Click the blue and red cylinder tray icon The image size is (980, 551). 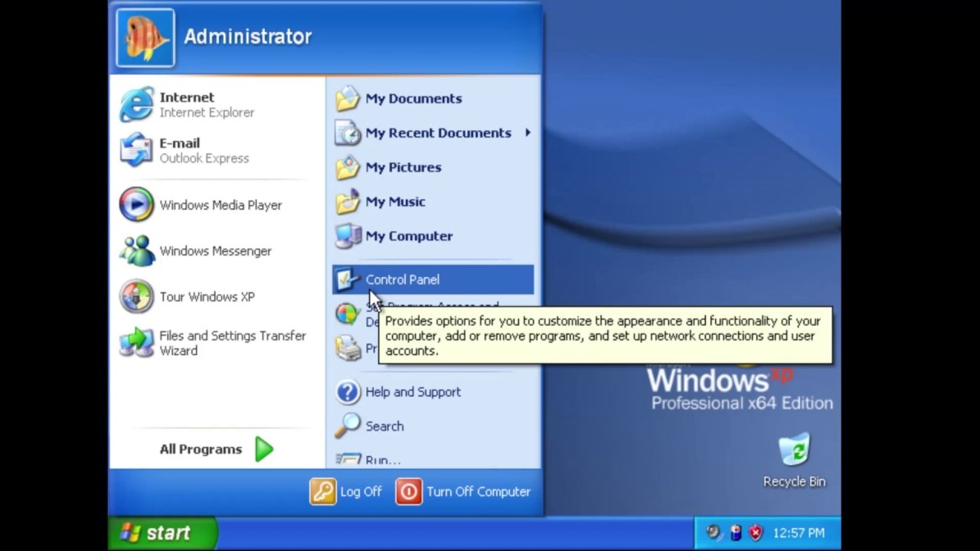(x=735, y=533)
